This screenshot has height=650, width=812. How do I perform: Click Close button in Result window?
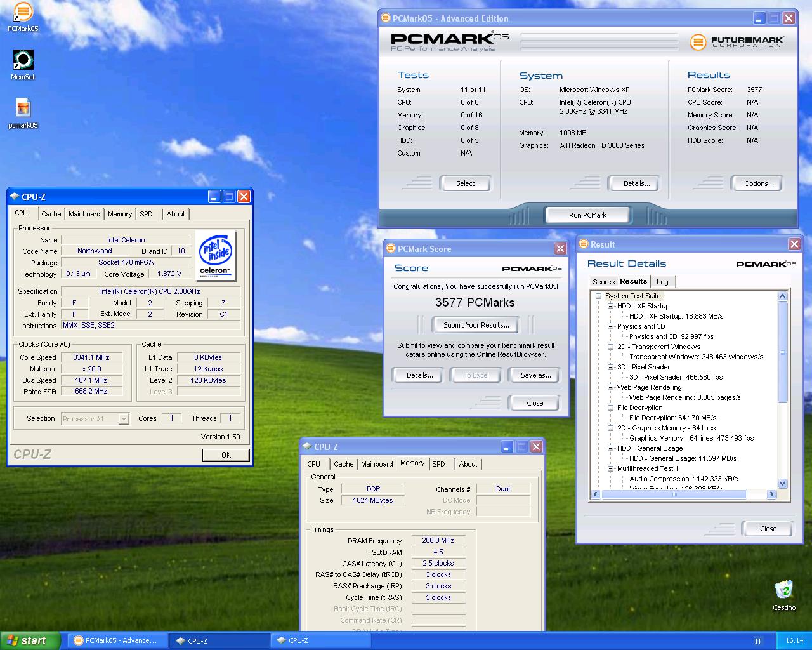[768, 529]
